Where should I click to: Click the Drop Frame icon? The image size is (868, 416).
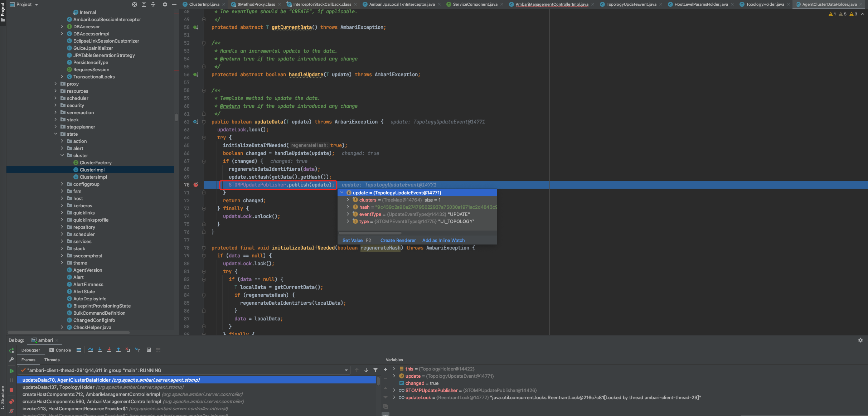coord(128,350)
